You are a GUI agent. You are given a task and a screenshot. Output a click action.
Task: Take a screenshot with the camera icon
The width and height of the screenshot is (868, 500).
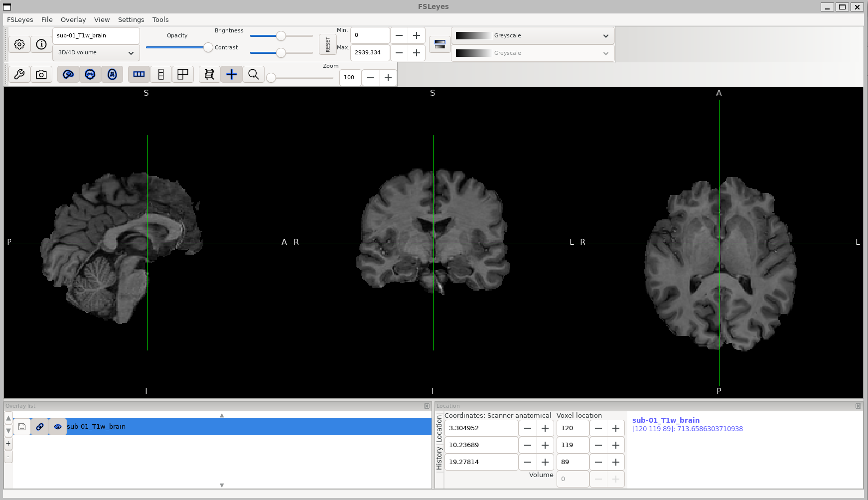point(41,74)
